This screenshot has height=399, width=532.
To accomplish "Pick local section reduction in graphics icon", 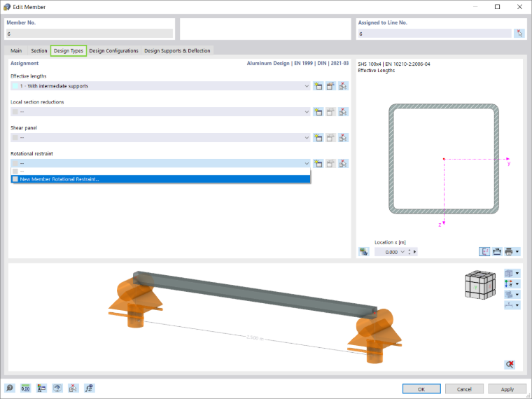I will [343, 112].
